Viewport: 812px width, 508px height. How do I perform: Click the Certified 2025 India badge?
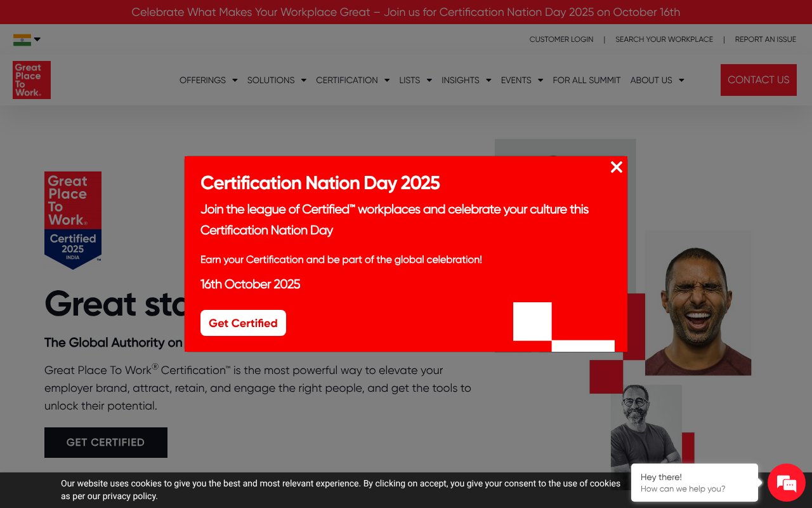coord(72,219)
